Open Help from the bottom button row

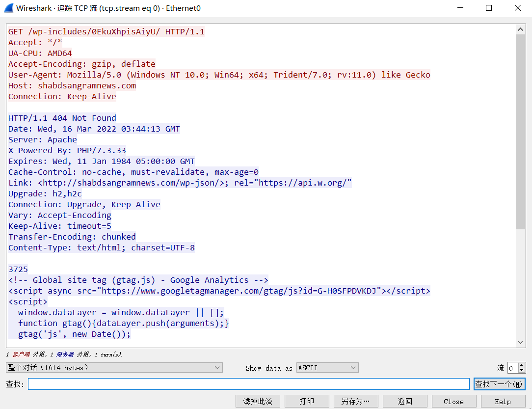(503, 401)
